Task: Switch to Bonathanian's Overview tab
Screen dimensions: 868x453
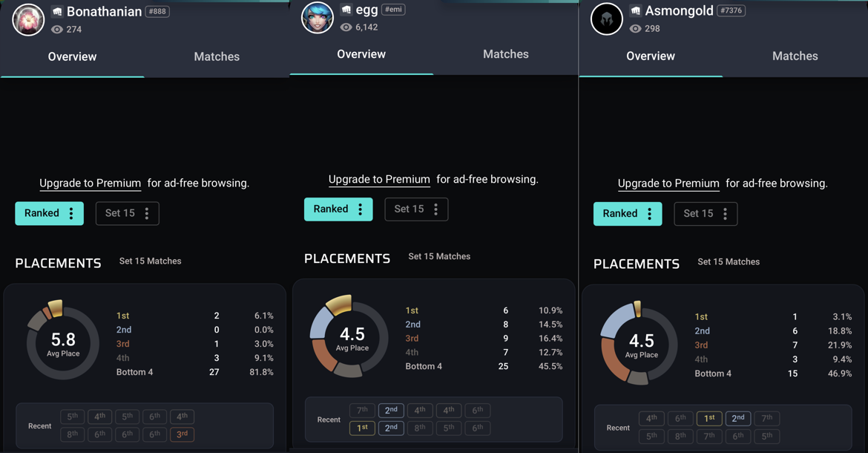Action: click(x=72, y=56)
